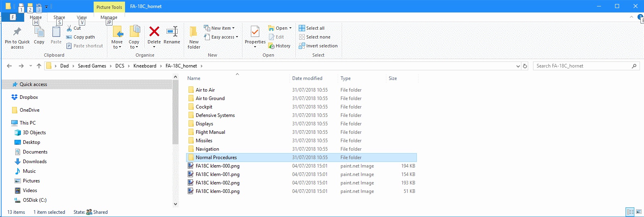Image resolution: width=644 pixels, height=217 pixels.
Task: Click the Search FA-18C_hornet box
Action: pos(586,66)
